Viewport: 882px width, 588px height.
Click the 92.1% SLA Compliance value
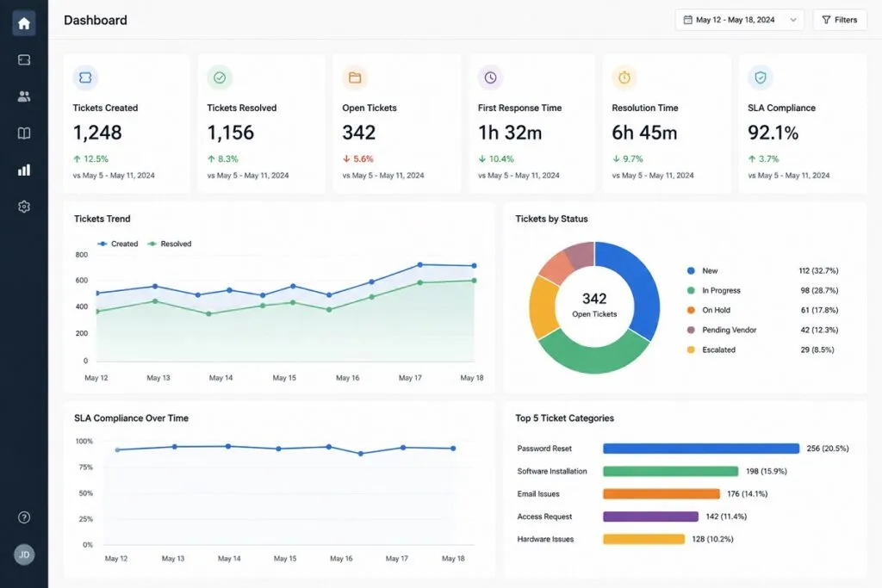pos(773,133)
